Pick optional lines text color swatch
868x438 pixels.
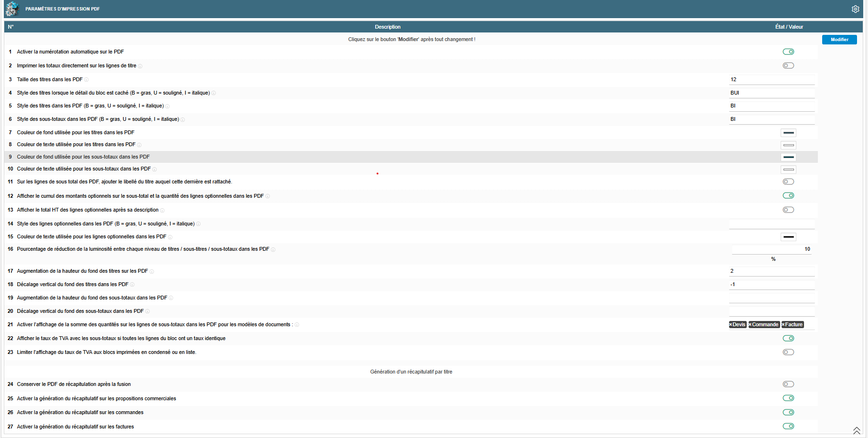click(789, 237)
